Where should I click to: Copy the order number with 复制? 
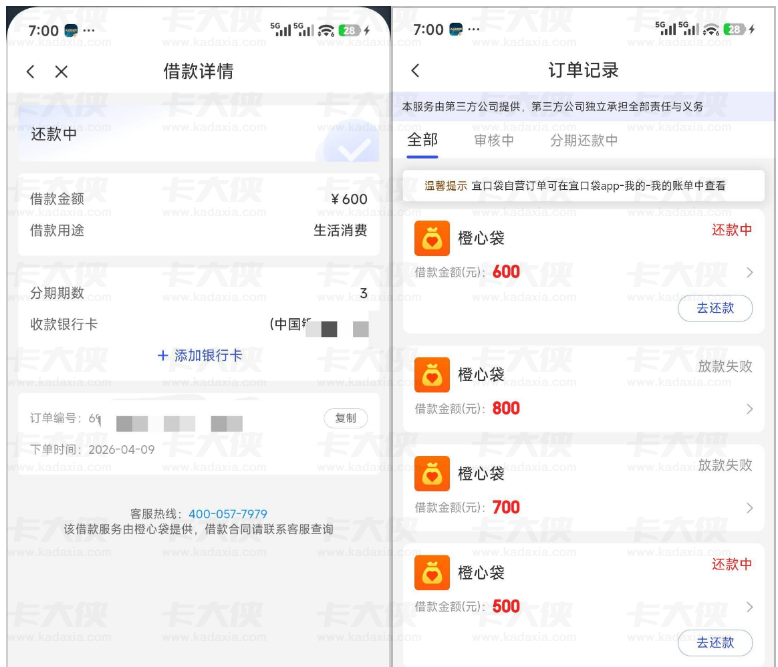click(346, 418)
